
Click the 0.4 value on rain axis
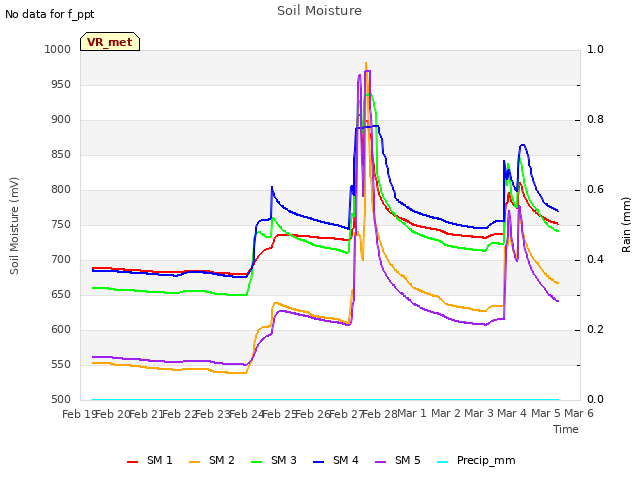click(596, 260)
